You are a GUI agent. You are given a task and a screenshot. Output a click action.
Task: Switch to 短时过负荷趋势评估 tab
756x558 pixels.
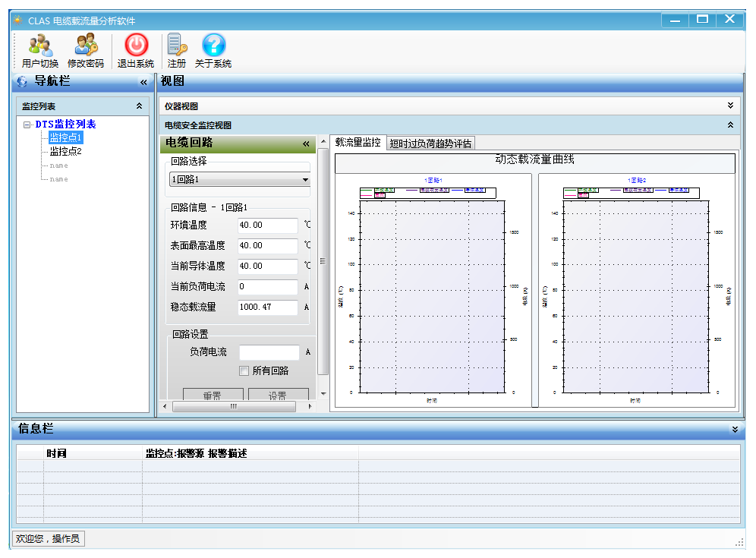pyautogui.click(x=430, y=143)
